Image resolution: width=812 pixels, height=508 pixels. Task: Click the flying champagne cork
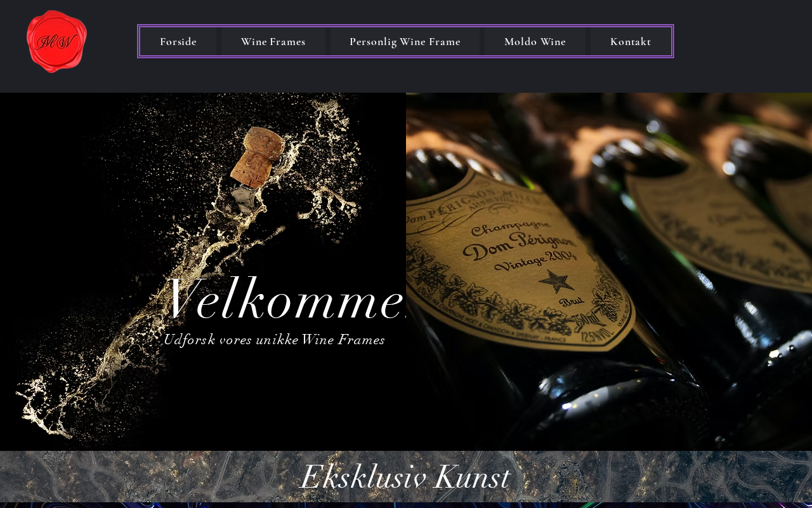tap(257, 157)
